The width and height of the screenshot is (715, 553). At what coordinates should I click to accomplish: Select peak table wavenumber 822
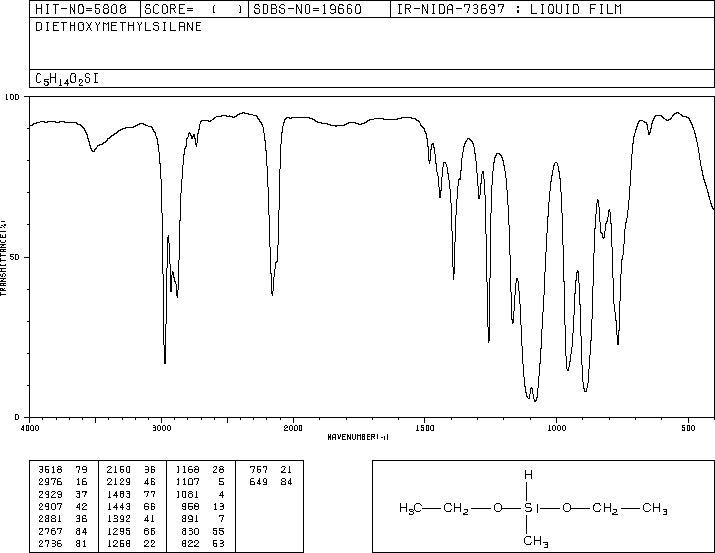[x=190, y=543]
